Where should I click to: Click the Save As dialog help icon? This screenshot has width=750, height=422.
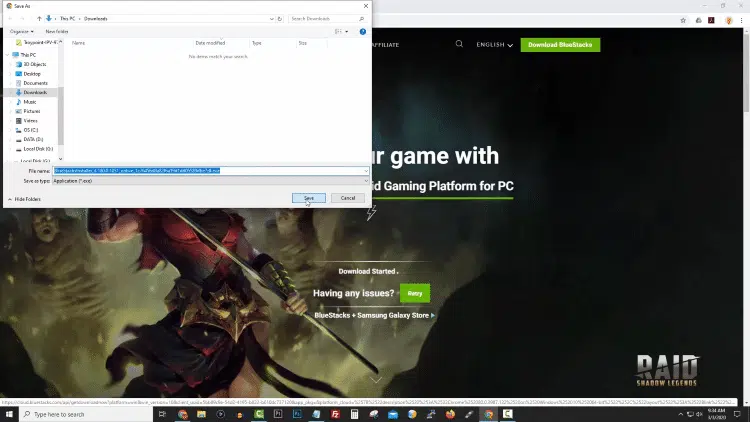point(363,32)
